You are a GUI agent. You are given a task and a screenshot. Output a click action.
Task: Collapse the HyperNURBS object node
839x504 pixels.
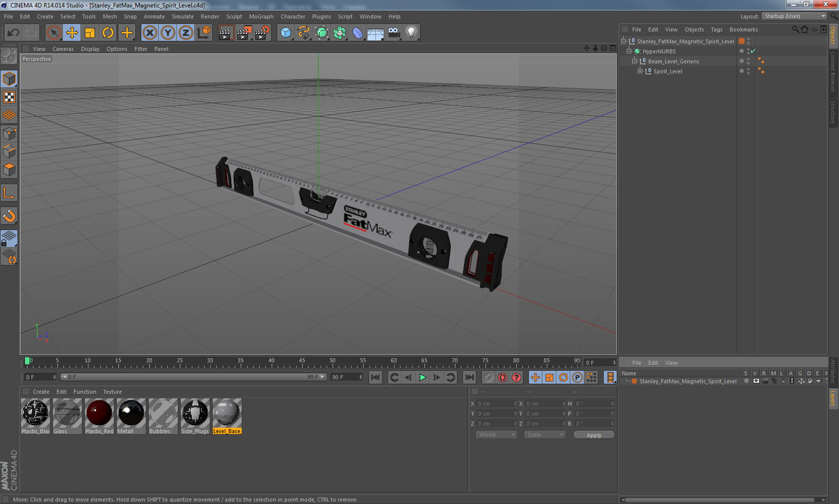click(629, 51)
